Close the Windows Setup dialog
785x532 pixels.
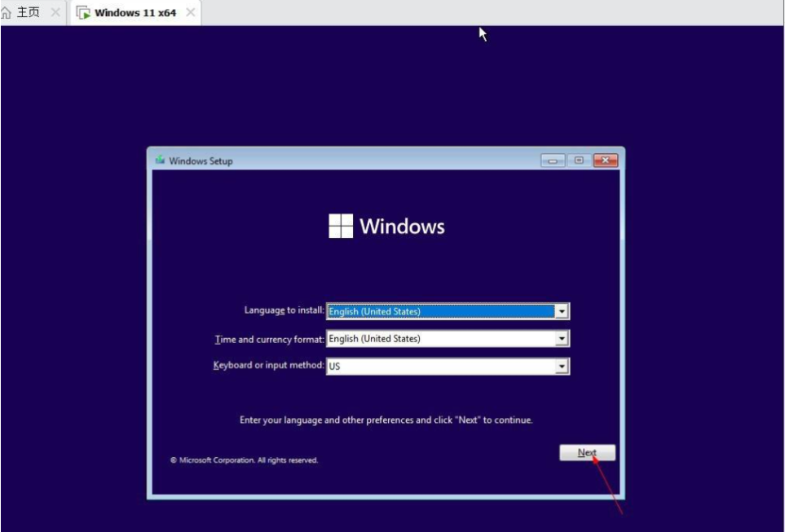click(x=605, y=160)
